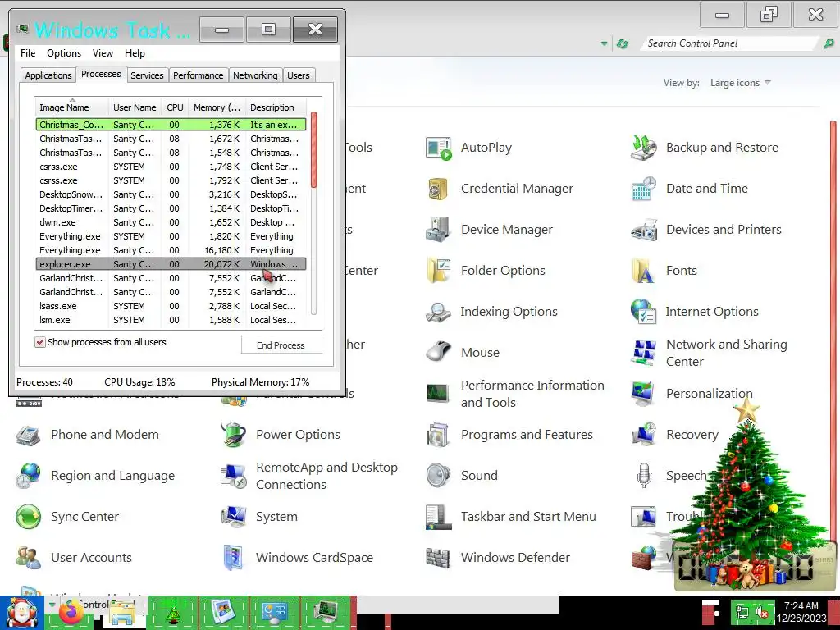Click the taskbar clock showing 7:24 AM
Viewport: 840px width, 630px height.
click(x=801, y=612)
